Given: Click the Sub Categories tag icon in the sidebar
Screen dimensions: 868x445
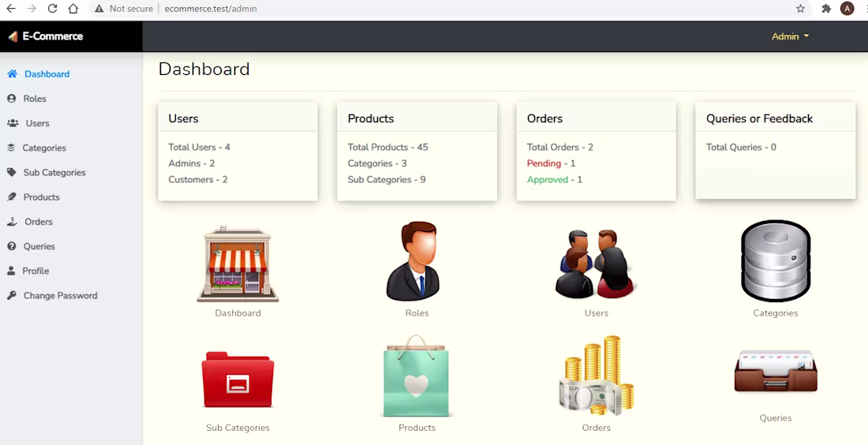Looking at the screenshot, I should coord(12,172).
